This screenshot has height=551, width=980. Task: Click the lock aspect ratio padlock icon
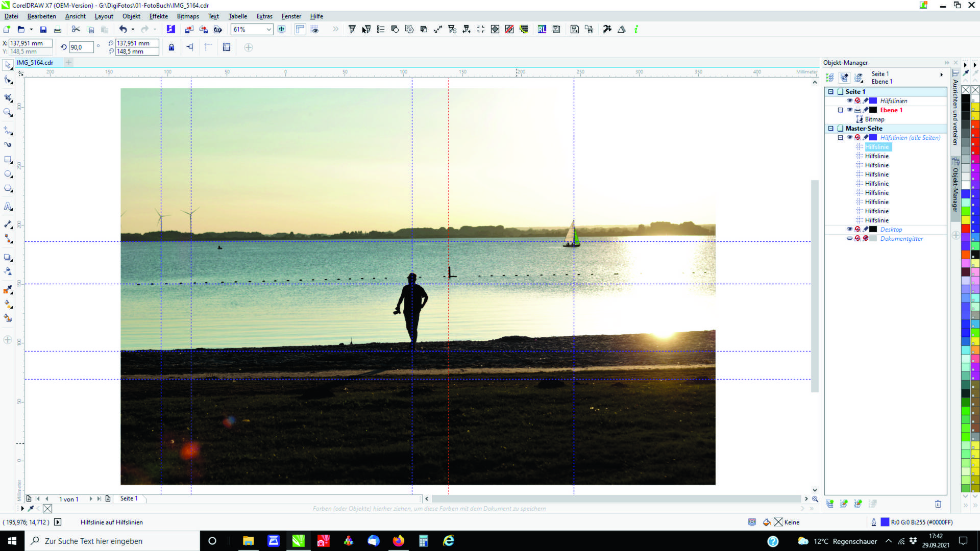tap(171, 47)
